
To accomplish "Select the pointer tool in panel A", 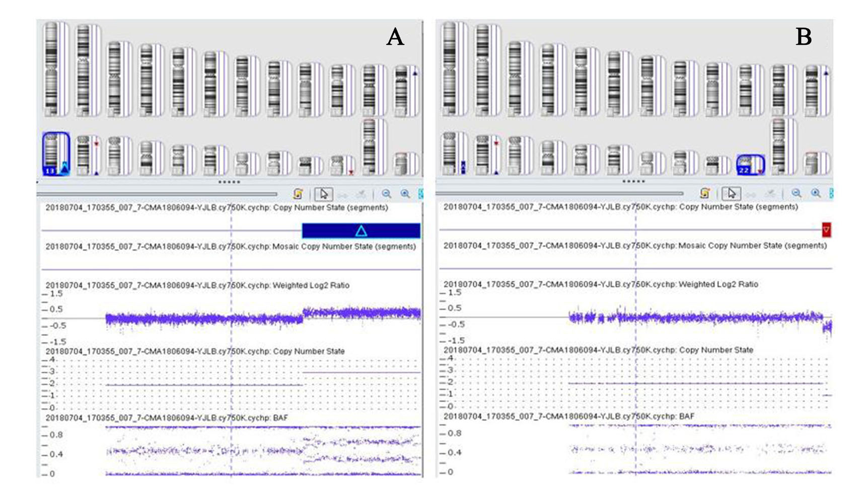I will [x=323, y=194].
